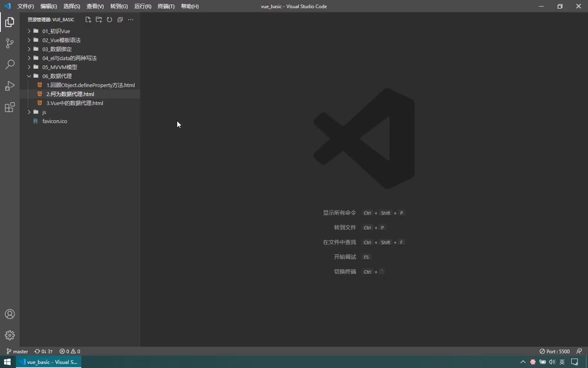Open the 帮助(H) menu
The height and width of the screenshot is (368, 588).
[190, 6]
